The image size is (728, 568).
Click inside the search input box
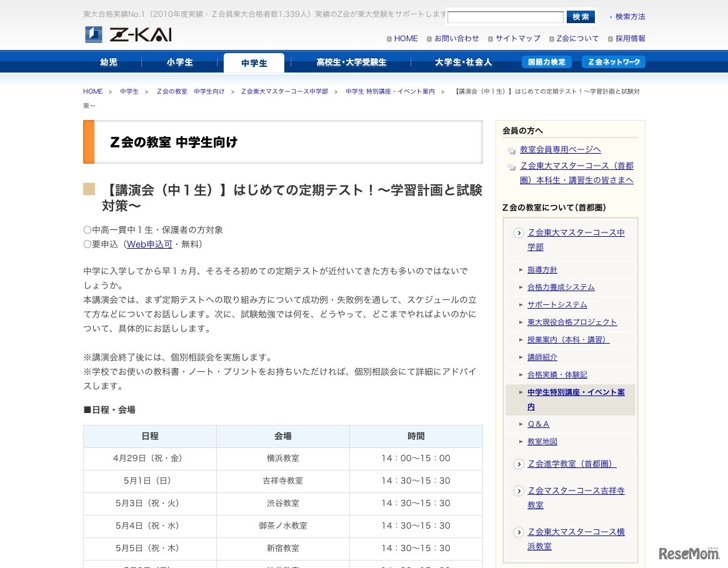(505, 17)
